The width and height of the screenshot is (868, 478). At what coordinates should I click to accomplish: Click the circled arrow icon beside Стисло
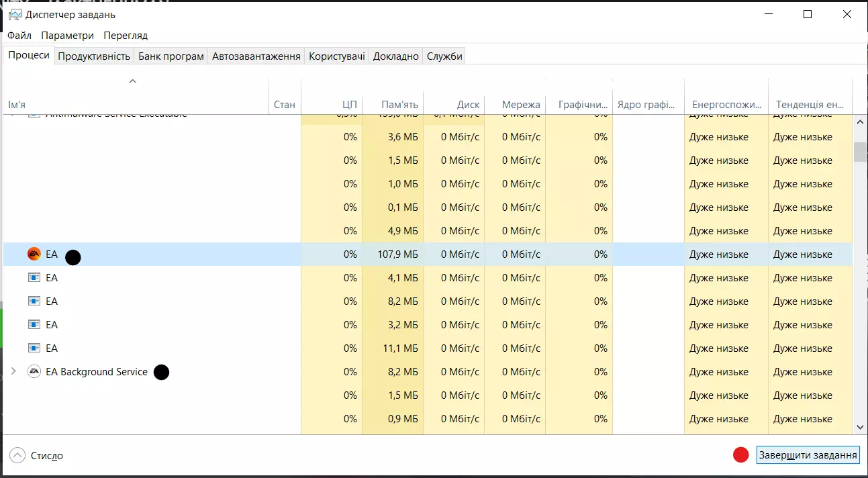[x=17, y=456]
